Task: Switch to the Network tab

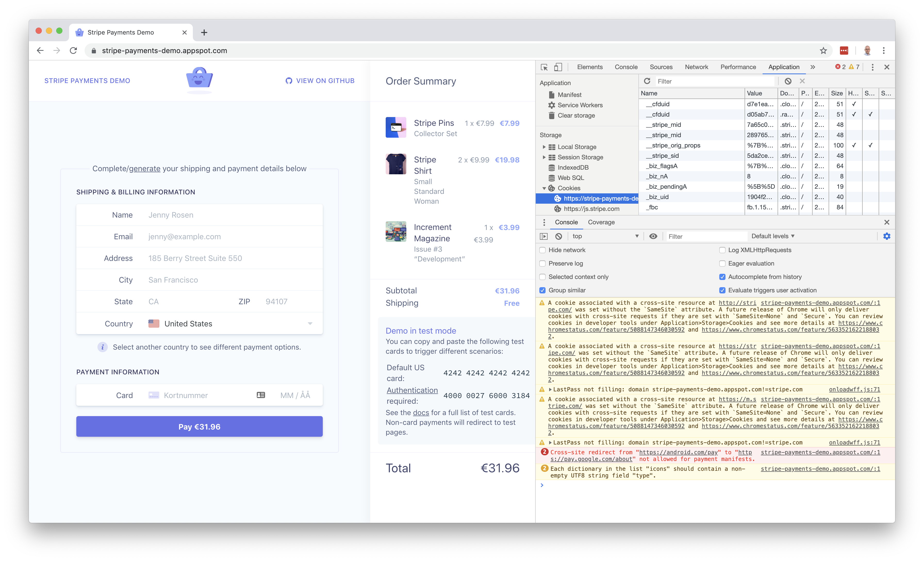Action: point(696,67)
